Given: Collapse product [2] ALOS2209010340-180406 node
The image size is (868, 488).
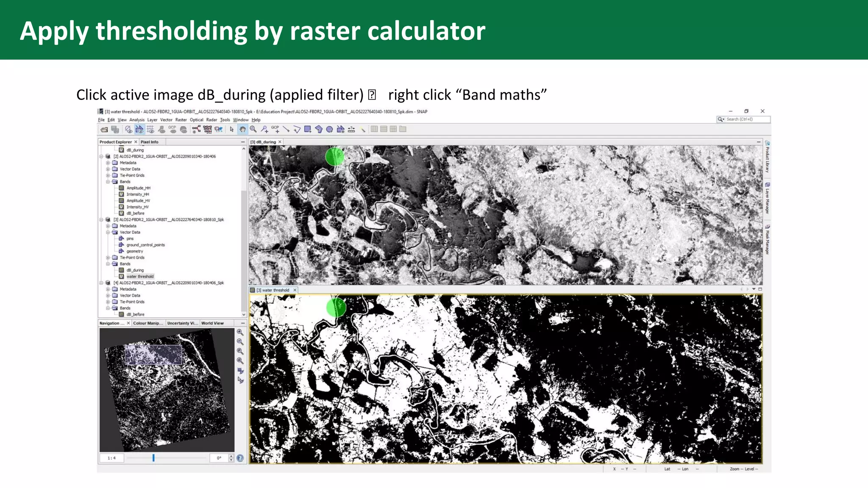Looking at the screenshot, I should (101, 157).
